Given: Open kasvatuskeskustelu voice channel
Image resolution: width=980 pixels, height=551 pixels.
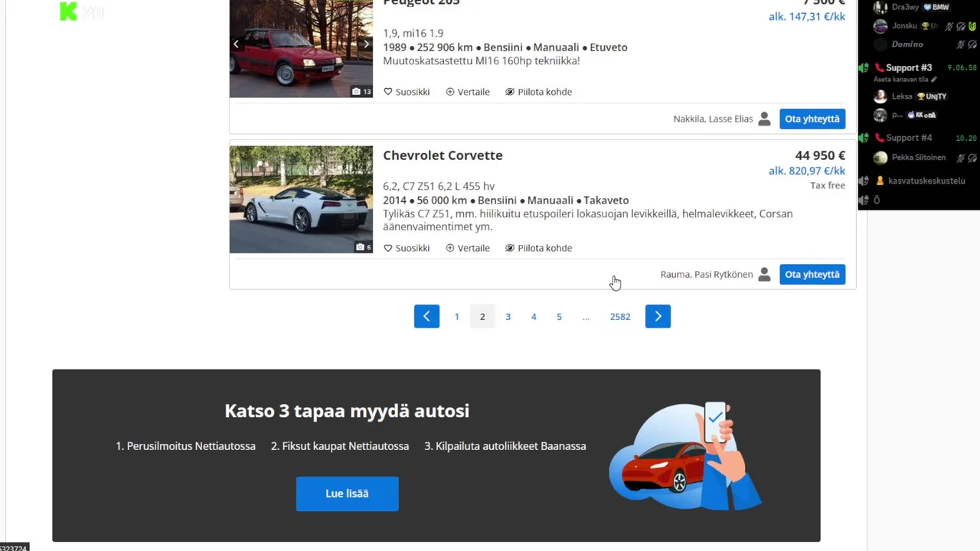Looking at the screenshot, I should point(926,181).
